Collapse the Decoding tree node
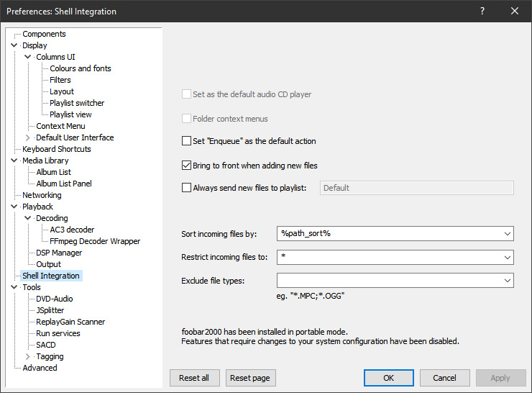Viewport: 532px width, 393px height. click(x=28, y=218)
